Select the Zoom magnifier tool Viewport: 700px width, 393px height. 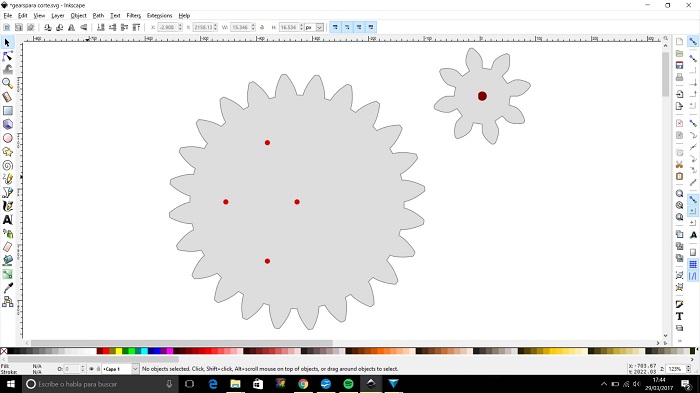7,83
